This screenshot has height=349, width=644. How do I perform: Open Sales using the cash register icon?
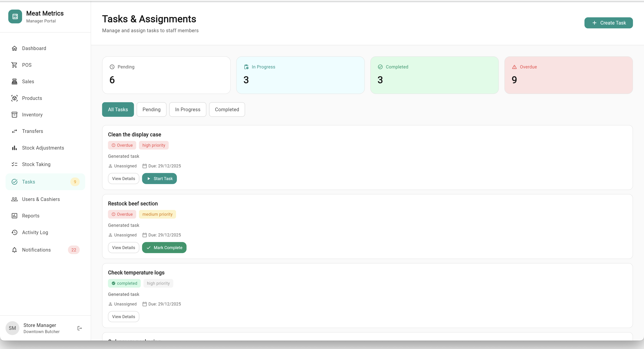[15, 81]
